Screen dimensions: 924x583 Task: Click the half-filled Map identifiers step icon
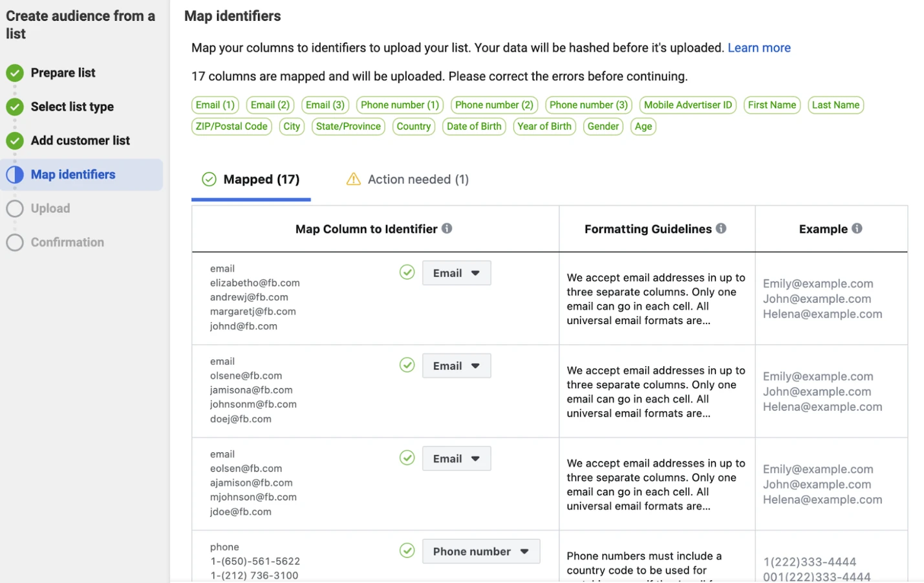pos(15,175)
